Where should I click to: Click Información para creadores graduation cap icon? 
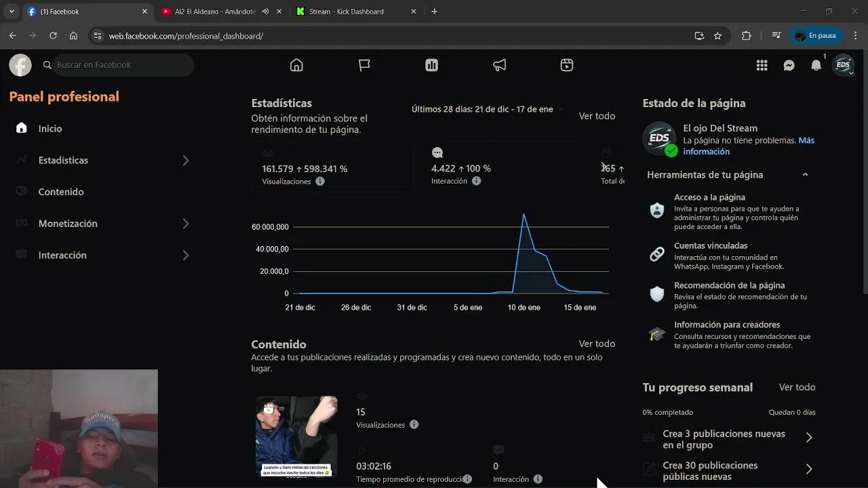[657, 334]
